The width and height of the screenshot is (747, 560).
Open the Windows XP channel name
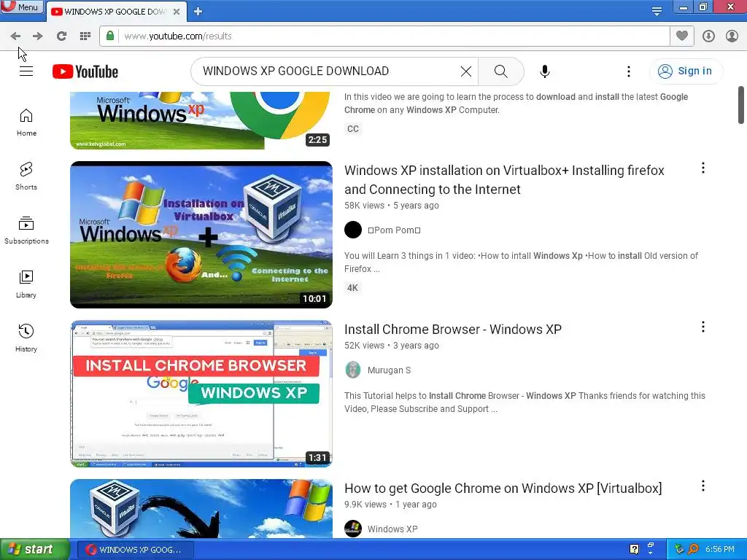pyautogui.click(x=392, y=529)
